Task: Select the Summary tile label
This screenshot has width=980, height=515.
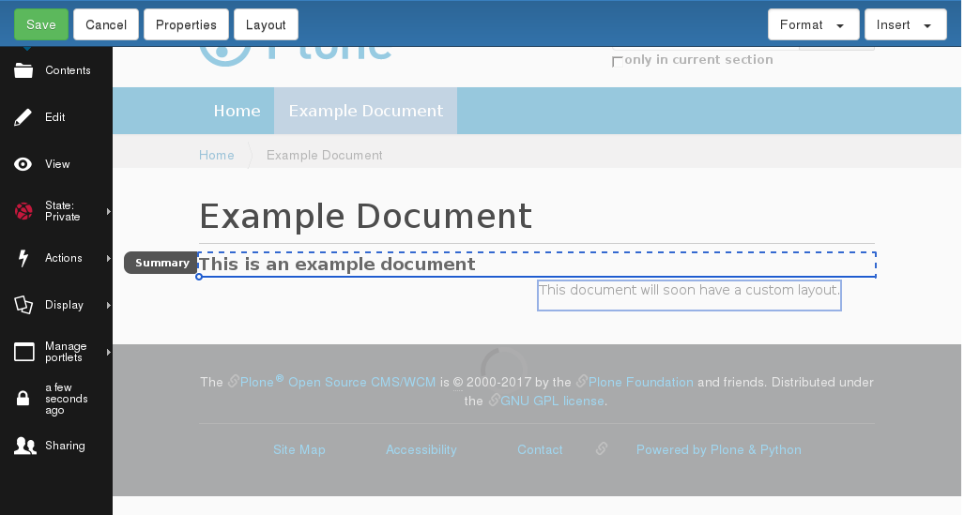Action: [161, 263]
